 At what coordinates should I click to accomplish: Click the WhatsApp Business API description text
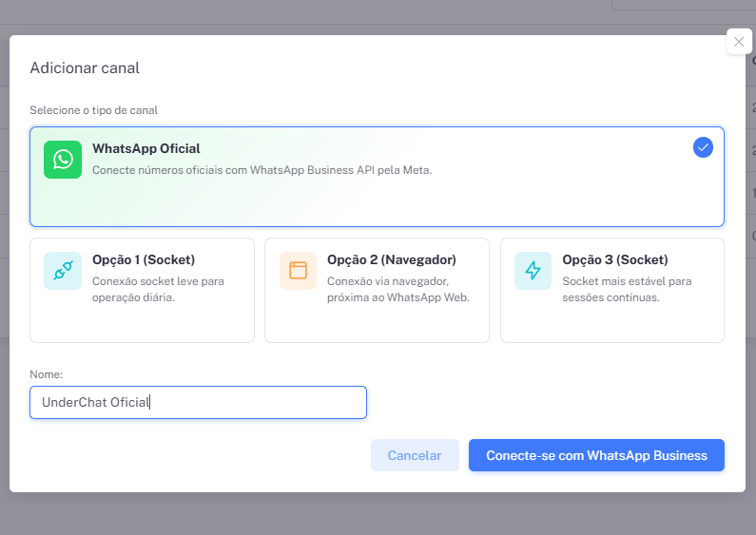click(262, 170)
